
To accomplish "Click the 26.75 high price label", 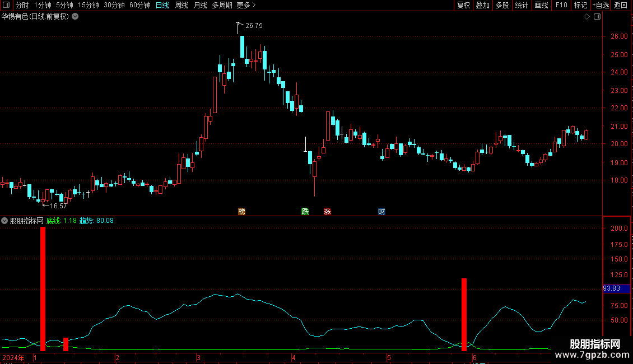I will [x=254, y=26].
